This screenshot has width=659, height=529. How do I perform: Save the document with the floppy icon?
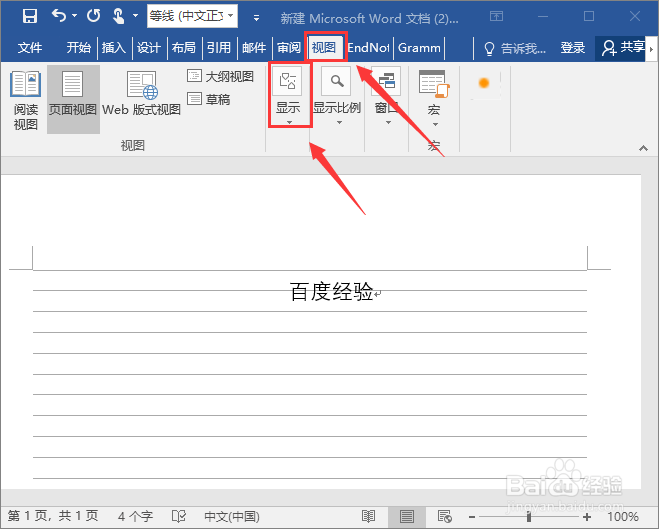30,16
